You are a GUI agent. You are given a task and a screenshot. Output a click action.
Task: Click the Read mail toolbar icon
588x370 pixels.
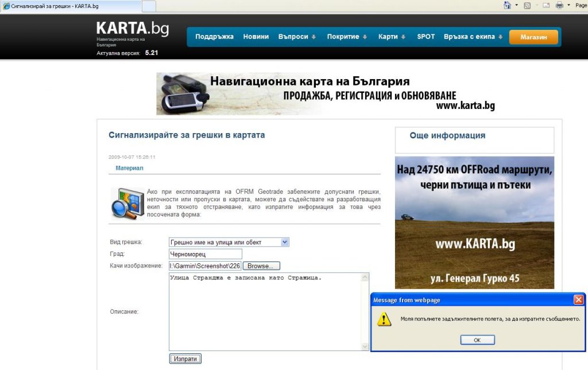click(547, 5)
